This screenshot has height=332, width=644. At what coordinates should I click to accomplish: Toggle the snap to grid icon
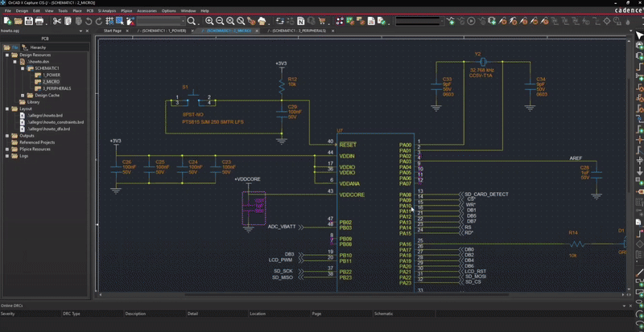click(109, 21)
